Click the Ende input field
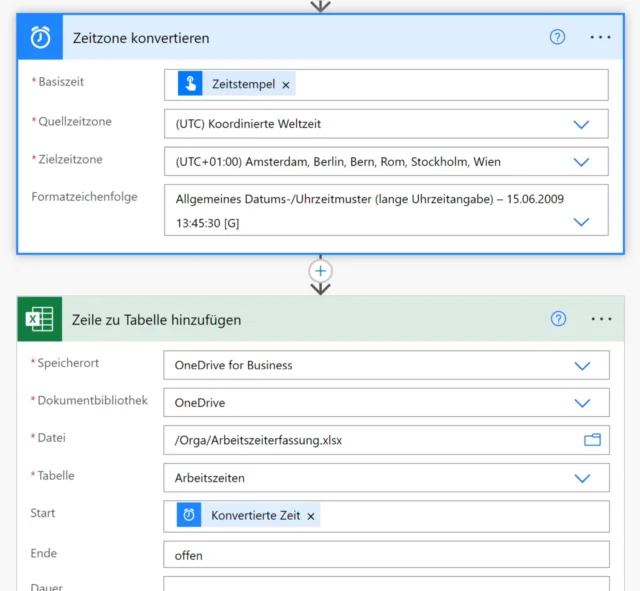The height and width of the screenshot is (591, 640). coord(385,554)
